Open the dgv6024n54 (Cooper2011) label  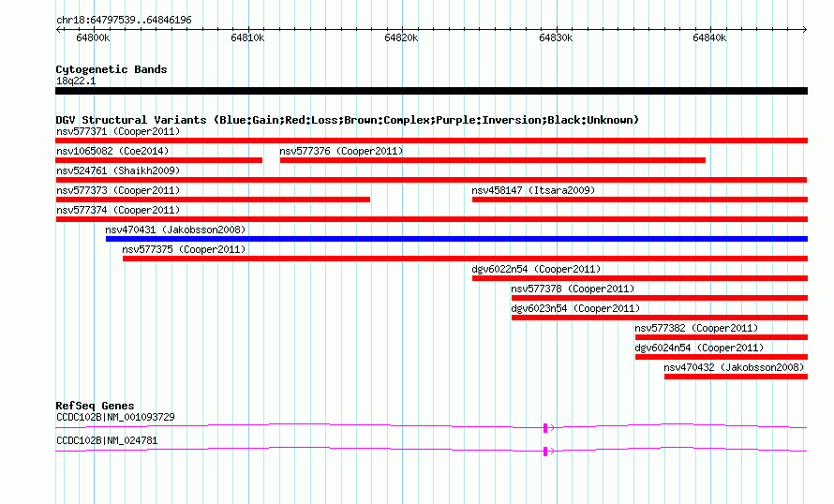pyautogui.click(x=699, y=348)
